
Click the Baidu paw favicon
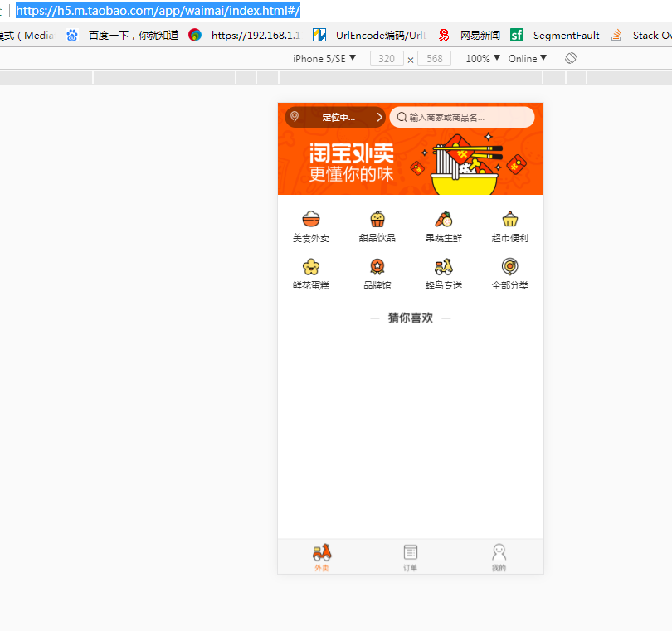point(72,35)
